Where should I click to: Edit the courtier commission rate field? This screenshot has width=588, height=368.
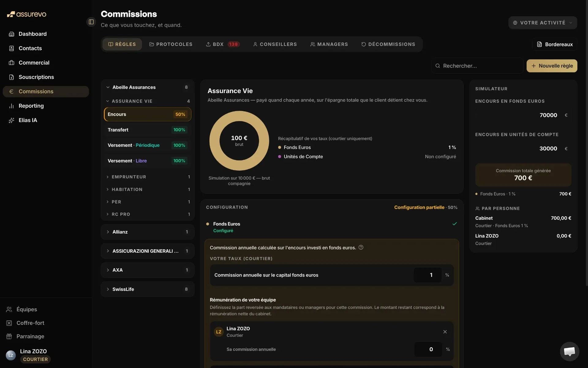point(428,275)
